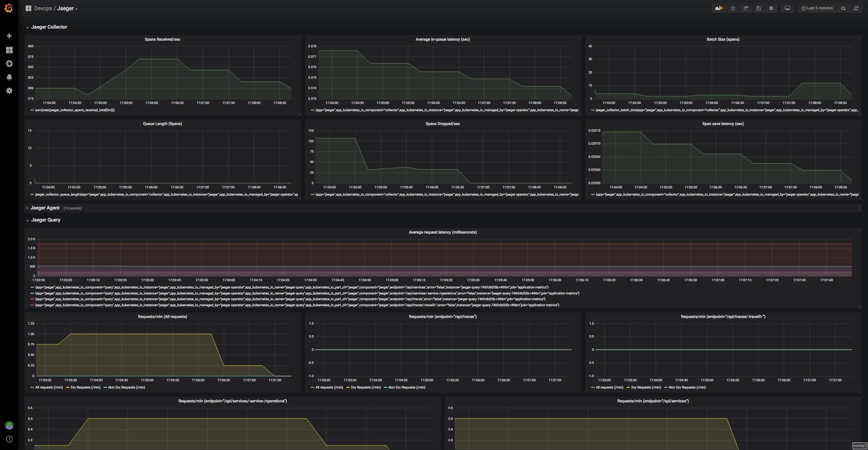Zoom out the time range

[843, 8]
